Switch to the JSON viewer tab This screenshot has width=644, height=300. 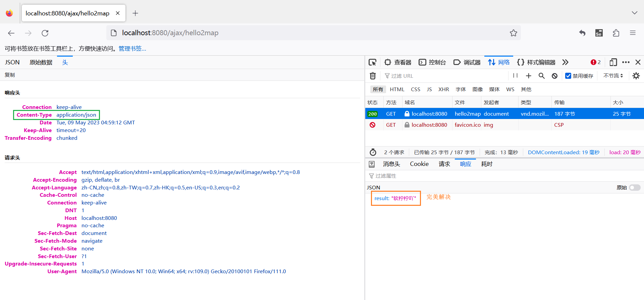[12, 62]
